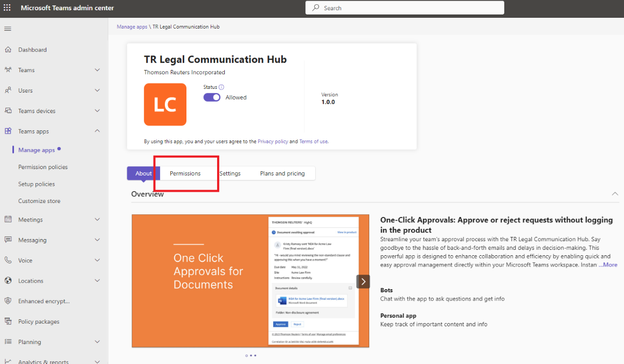Expand the Teams menu chevron
The height and width of the screenshot is (364, 624).
(97, 70)
